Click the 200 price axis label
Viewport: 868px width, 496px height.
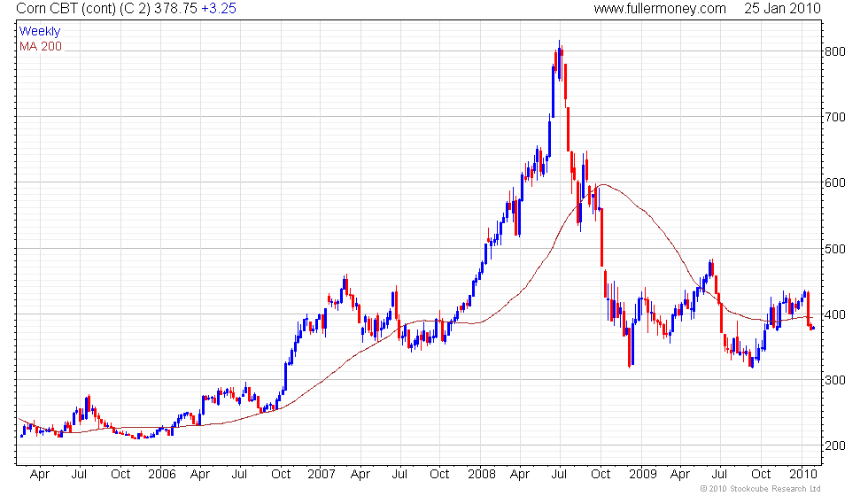click(x=834, y=446)
